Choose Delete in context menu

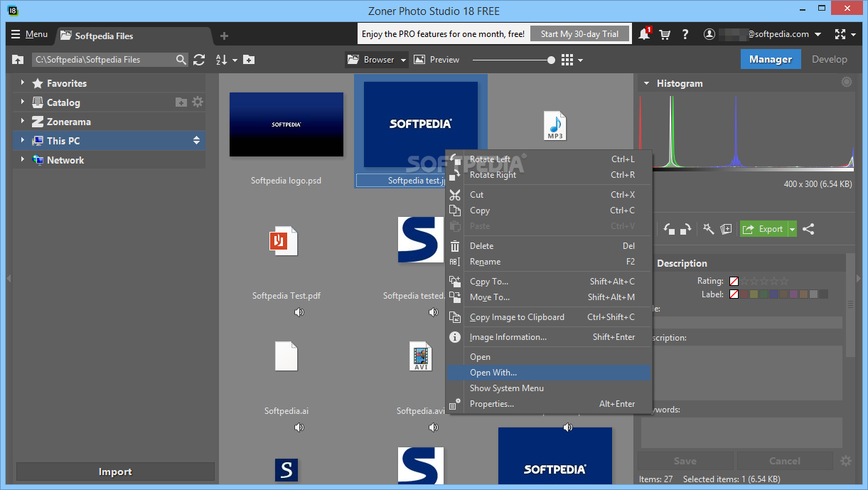pyautogui.click(x=548, y=246)
